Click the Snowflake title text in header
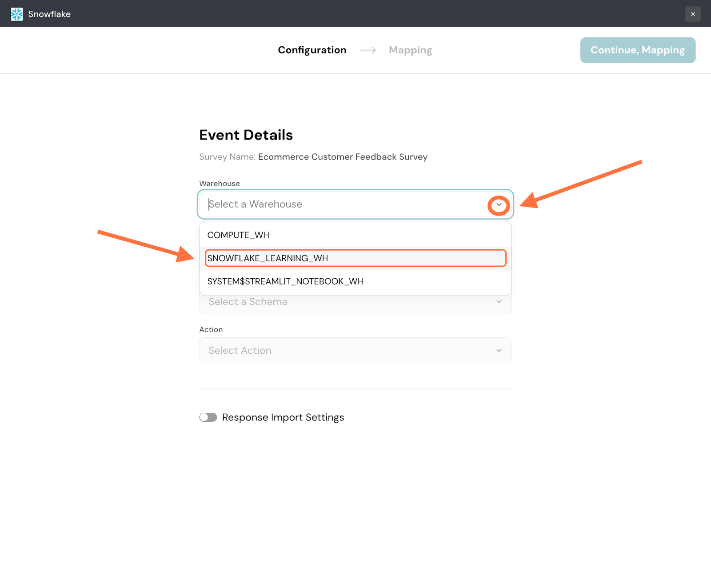Screen dimensions: 711x588 point(49,14)
